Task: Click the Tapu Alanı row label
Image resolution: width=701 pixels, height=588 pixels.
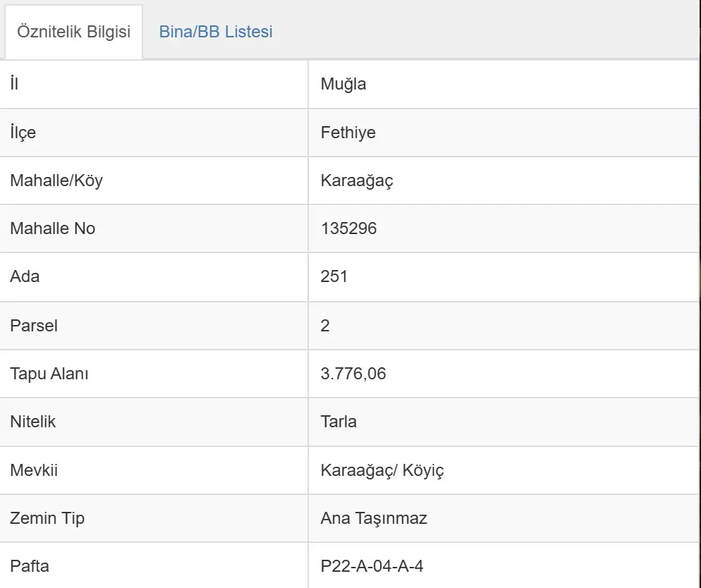Action: [x=49, y=374]
